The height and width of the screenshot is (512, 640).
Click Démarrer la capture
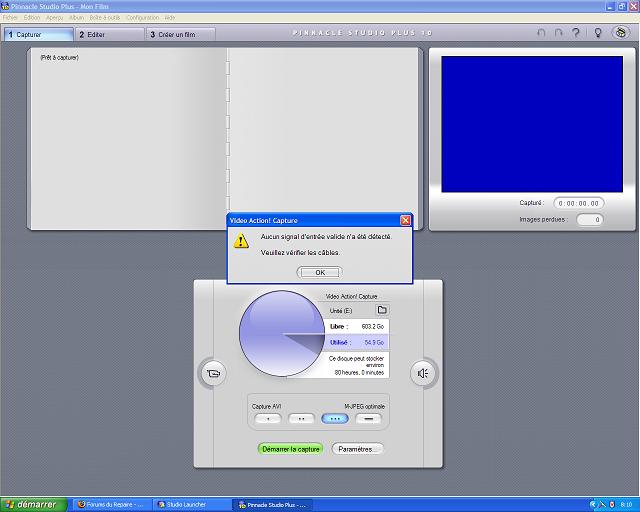(x=291, y=449)
